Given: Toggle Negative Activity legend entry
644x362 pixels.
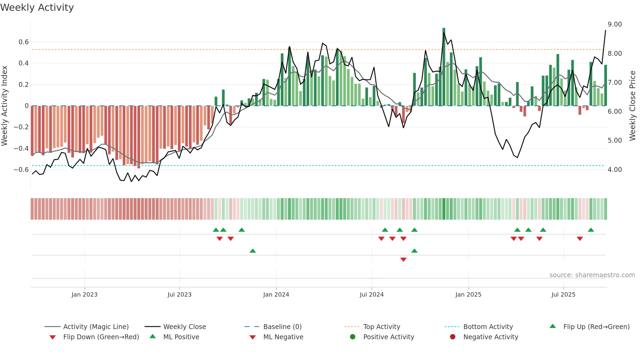Looking at the screenshot, I should tap(484, 337).
